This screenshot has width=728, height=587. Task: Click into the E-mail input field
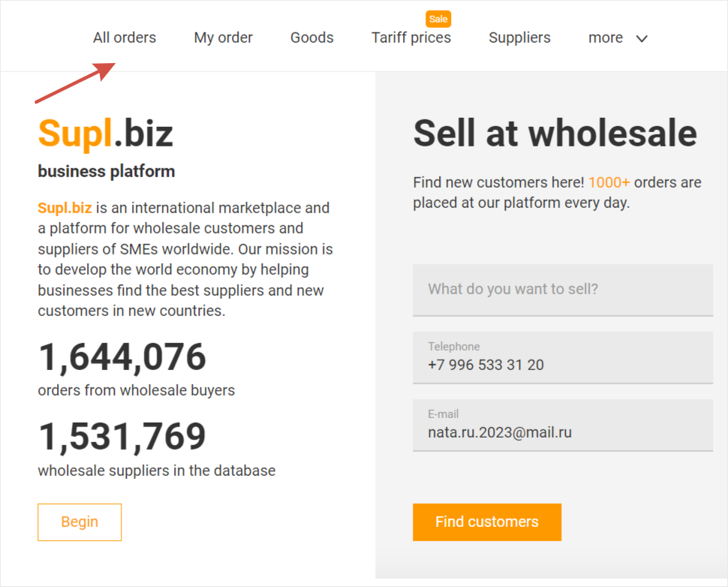coord(562,432)
